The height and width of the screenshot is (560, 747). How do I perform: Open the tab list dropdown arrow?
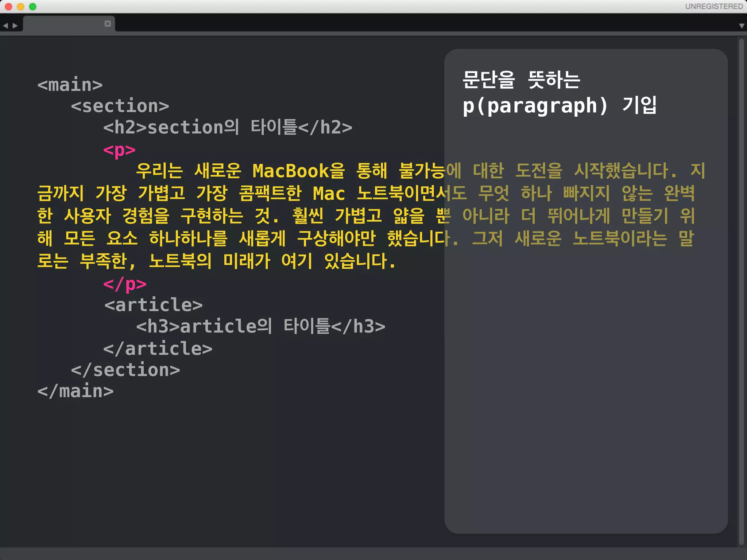click(742, 26)
